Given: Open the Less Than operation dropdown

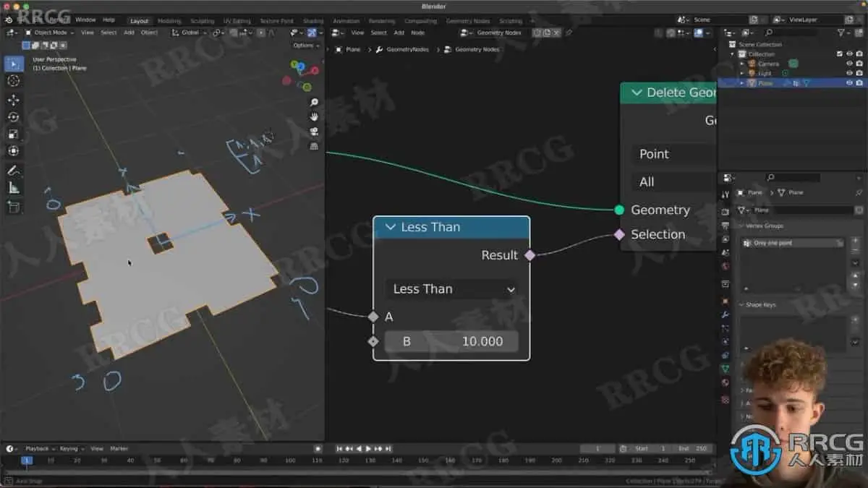Looking at the screenshot, I should pos(453,289).
